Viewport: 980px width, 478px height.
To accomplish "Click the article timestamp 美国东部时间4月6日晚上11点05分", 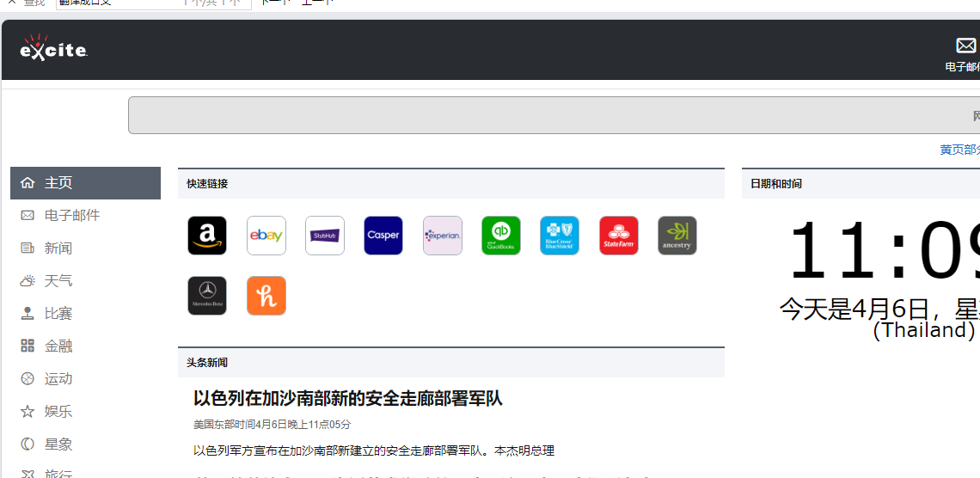I will tap(272, 424).
